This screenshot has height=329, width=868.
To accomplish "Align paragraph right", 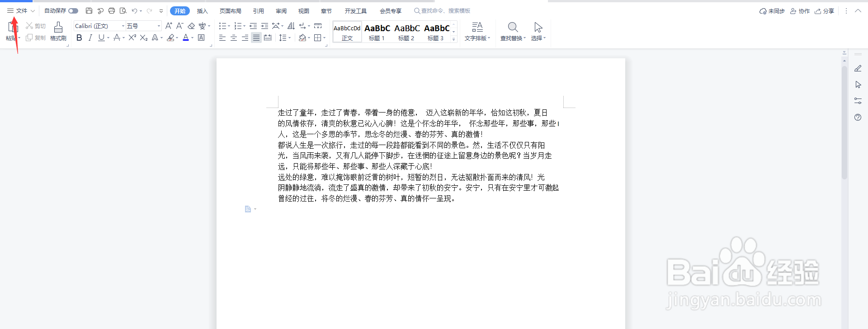I will [245, 38].
